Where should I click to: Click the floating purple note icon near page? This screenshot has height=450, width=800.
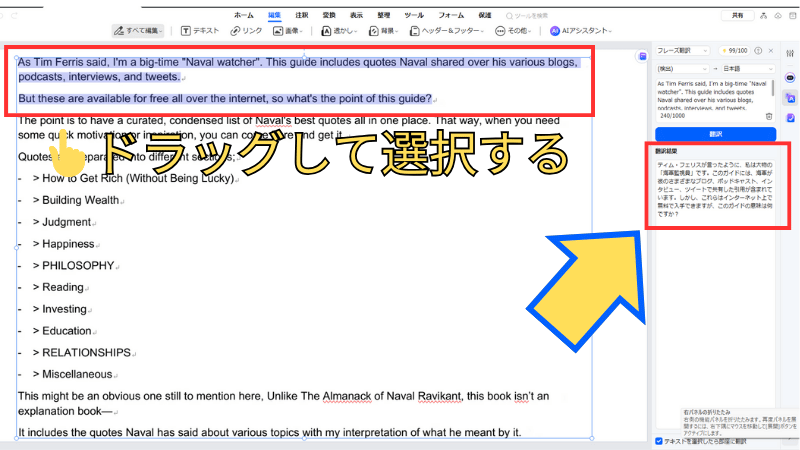pos(642,56)
